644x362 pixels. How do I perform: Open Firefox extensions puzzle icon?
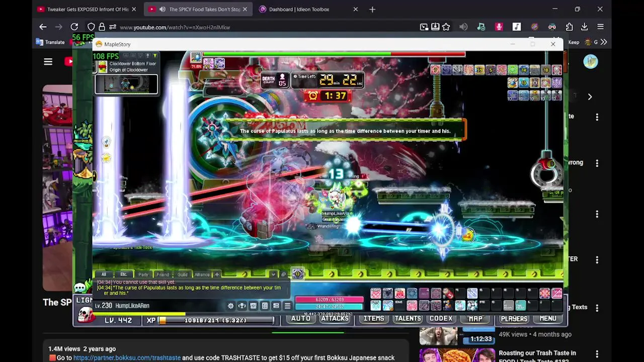click(569, 27)
